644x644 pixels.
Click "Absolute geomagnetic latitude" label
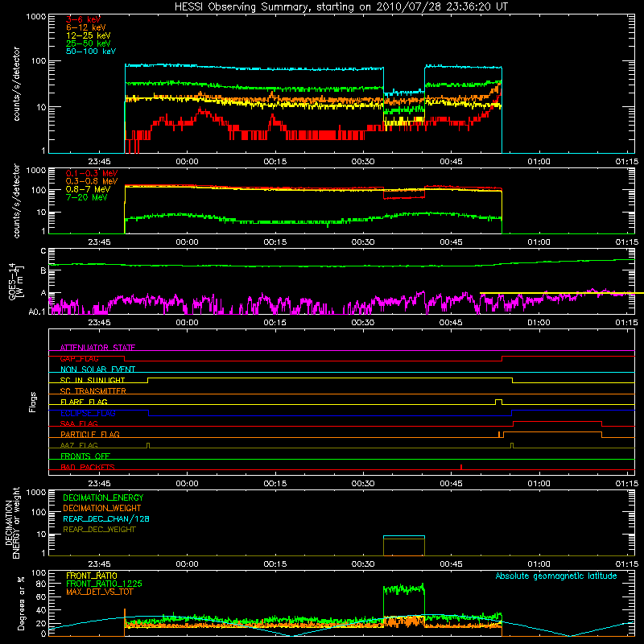556,576
